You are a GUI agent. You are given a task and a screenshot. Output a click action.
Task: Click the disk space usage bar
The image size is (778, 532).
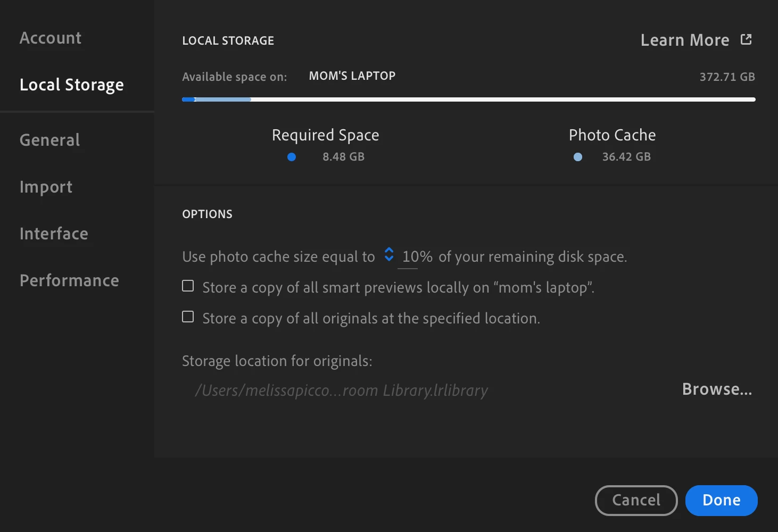pyautogui.click(x=469, y=99)
